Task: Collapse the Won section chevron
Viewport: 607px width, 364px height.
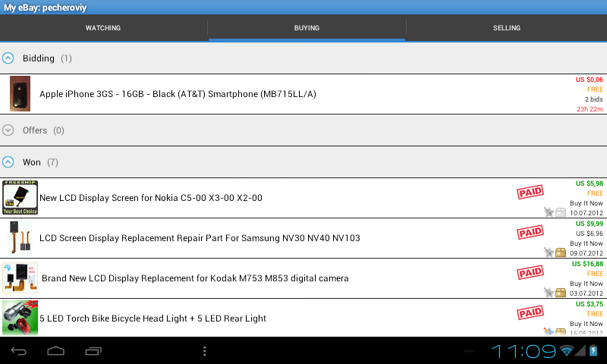Action: [8, 162]
